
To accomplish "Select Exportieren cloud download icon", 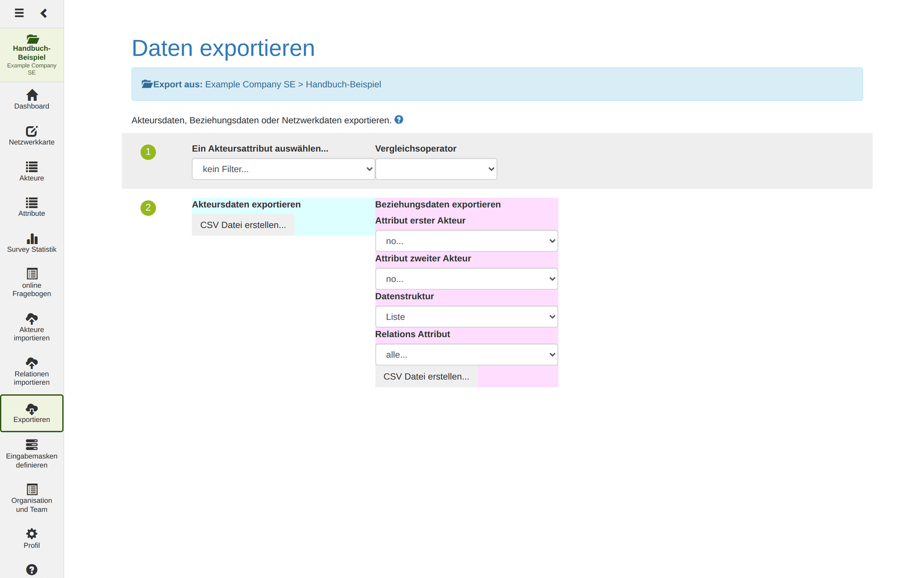I will [32, 409].
